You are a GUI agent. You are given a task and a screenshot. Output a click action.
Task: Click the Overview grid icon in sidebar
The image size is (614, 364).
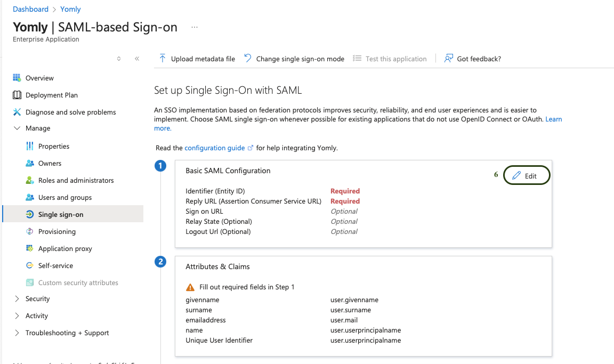17,78
